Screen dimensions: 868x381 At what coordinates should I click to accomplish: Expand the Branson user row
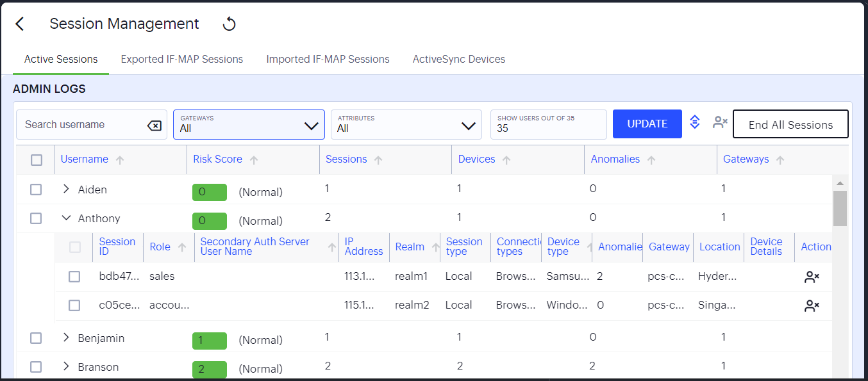pyautogui.click(x=66, y=366)
